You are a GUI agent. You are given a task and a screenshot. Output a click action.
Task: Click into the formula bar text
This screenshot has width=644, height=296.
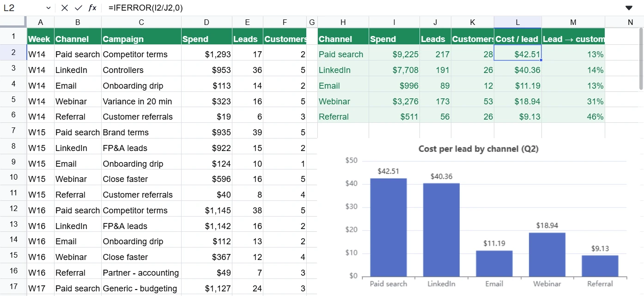[360, 8]
